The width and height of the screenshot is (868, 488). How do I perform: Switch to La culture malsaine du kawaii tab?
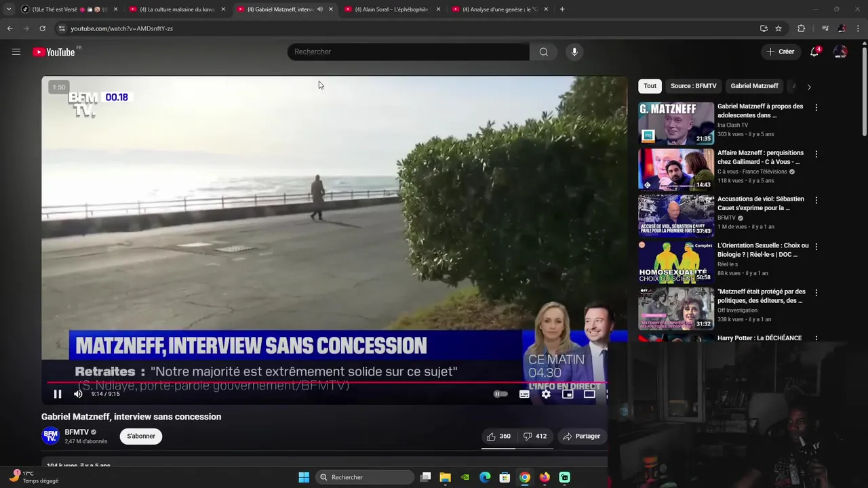[x=176, y=9]
